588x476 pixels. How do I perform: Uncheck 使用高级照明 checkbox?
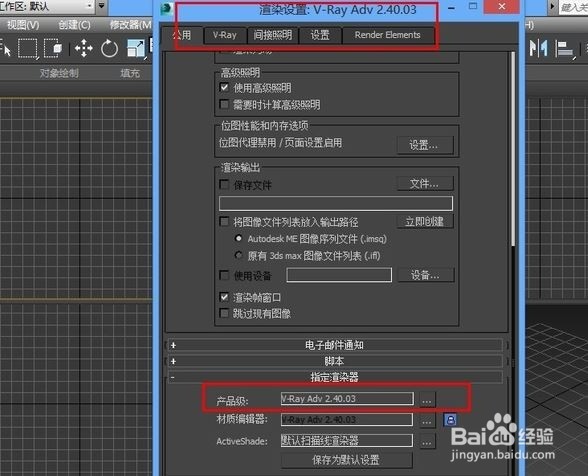coord(224,87)
